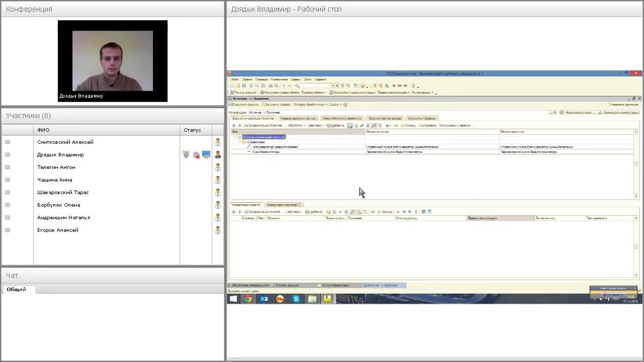The height and width of the screenshot is (362, 644).
Task: Collapse the Справочники tree group
Action: [239, 142]
